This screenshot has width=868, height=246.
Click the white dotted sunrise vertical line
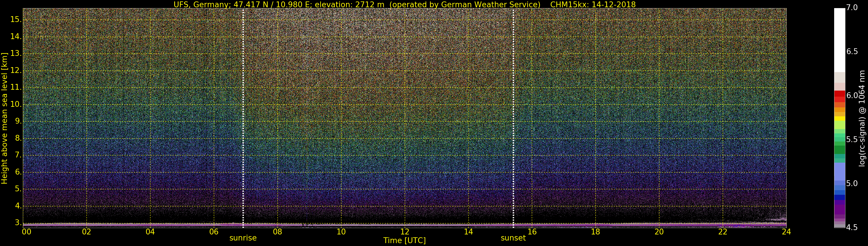(243, 118)
